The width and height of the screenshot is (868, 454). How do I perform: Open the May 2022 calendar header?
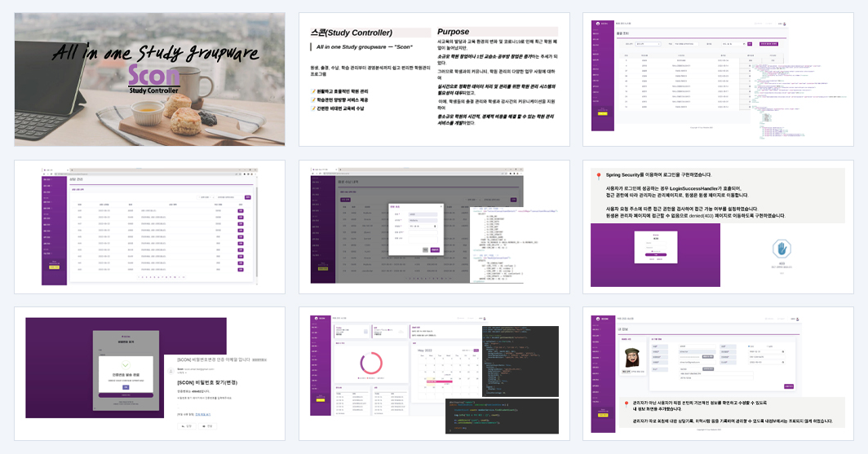pos(424,350)
